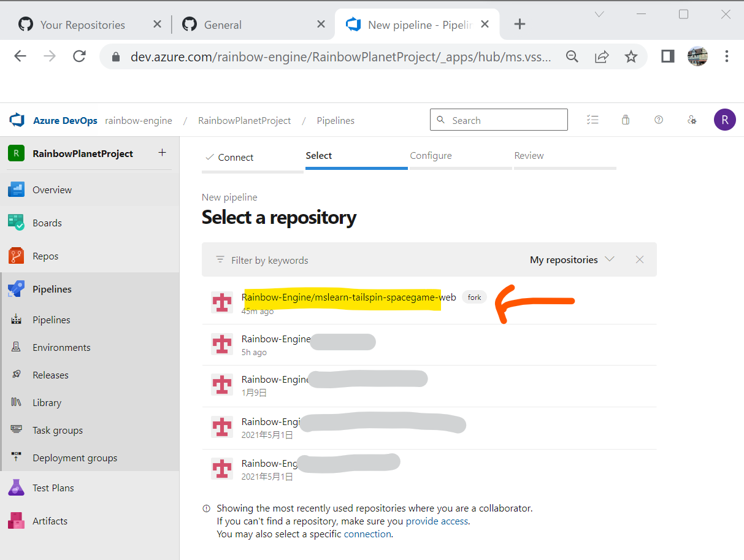This screenshot has height=560, width=744.
Task: Open the RainbowPlanetProject breadcrumb link
Action: [x=244, y=120]
